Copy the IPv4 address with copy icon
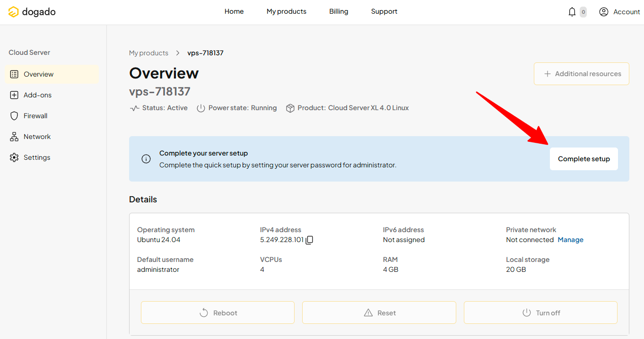Viewport: 644px width, 339px height. pyautogui.click(x=309, y=240)
